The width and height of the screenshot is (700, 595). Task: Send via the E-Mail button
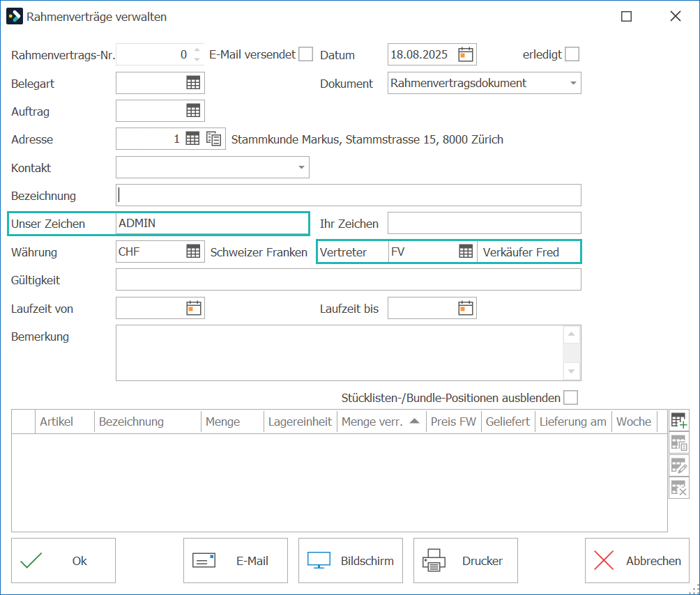pos(236,561)
